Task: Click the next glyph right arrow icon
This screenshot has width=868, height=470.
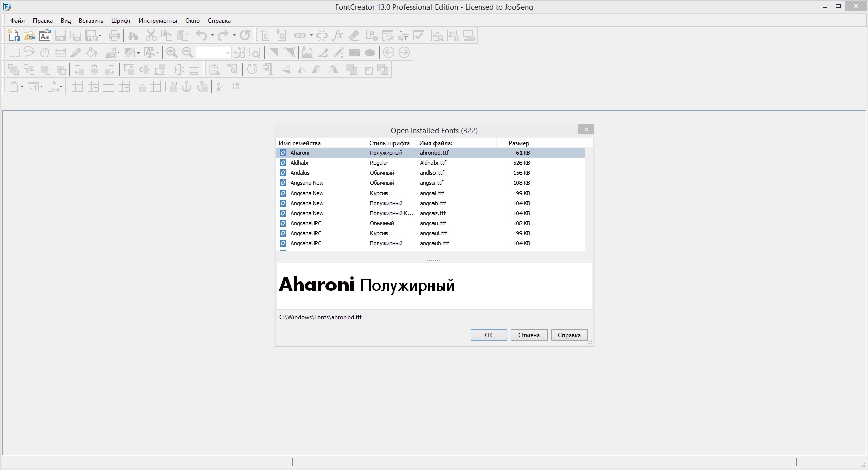Action: click(x=404, y=52)
